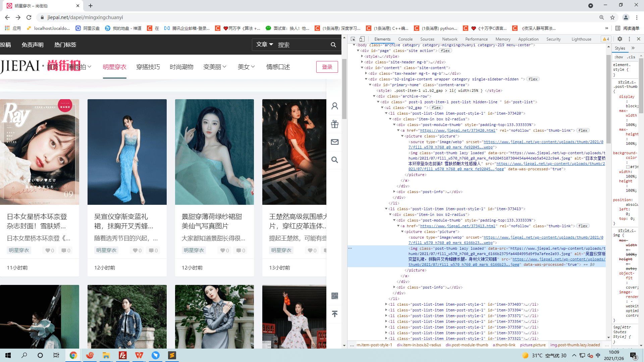Open the mail envelope sidebar icon
This screenshot has width=644, height=362.
click(x=335, y=142)
